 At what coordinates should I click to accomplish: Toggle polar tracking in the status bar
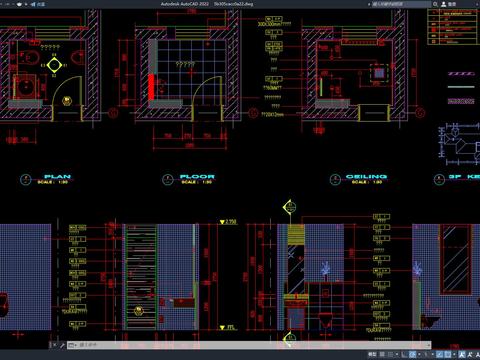[x=412, y=354]
